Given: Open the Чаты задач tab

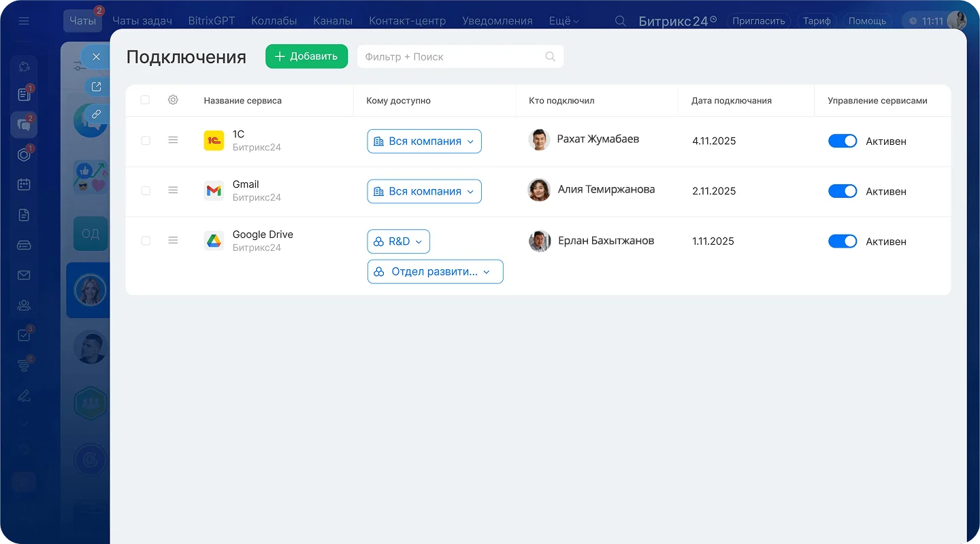Looking at the screenshot, I should [142, 21].
